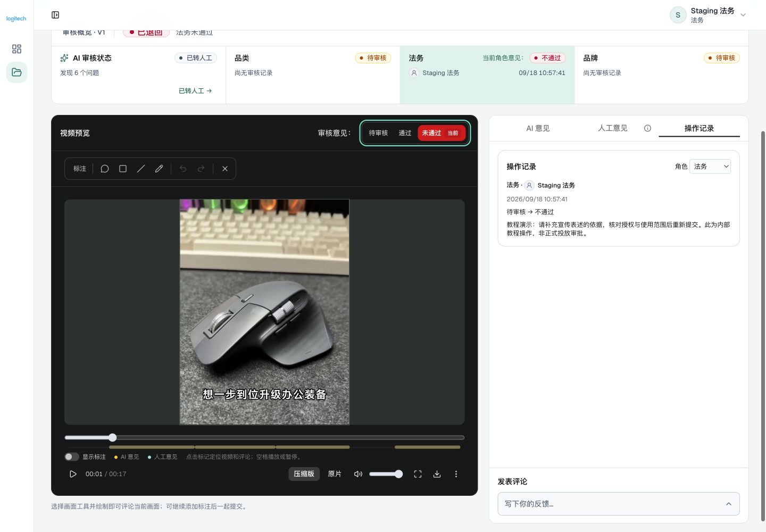Select the rectangle annotation tool
The image size is (766, 532).
(x=123, y=169)
